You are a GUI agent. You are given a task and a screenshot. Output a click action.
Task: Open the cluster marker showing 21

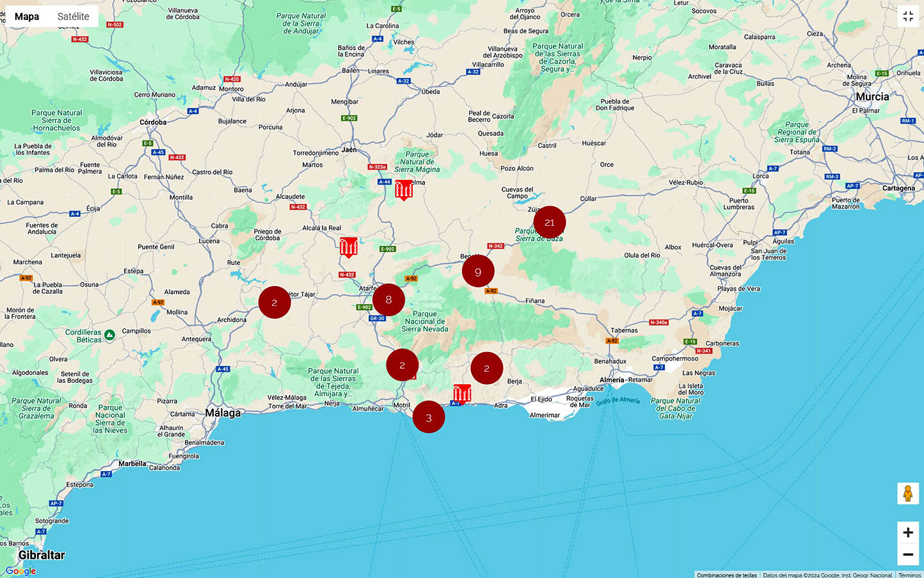tap(549, 223)
